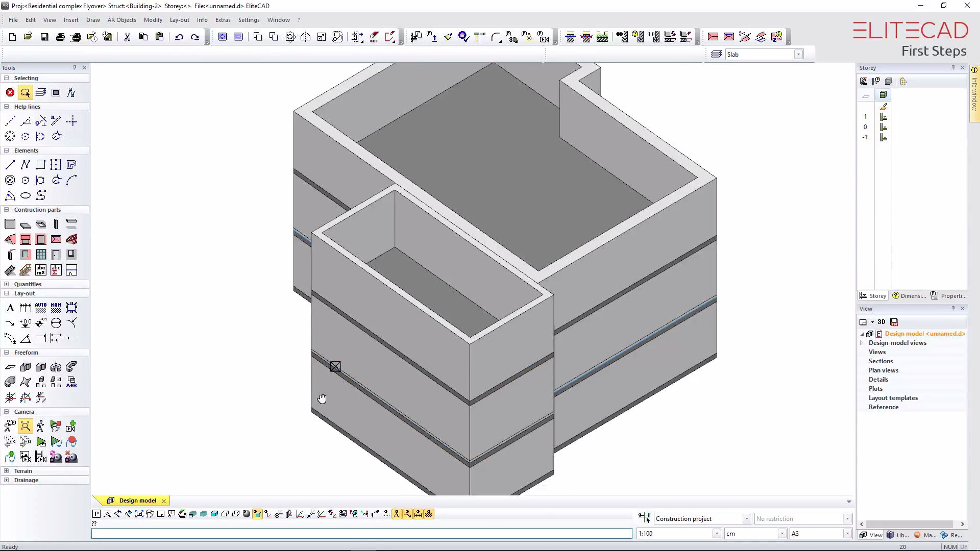980x551 pixels.
Task: Expand the Quantities tool group
Action: (x=7, y=284)
